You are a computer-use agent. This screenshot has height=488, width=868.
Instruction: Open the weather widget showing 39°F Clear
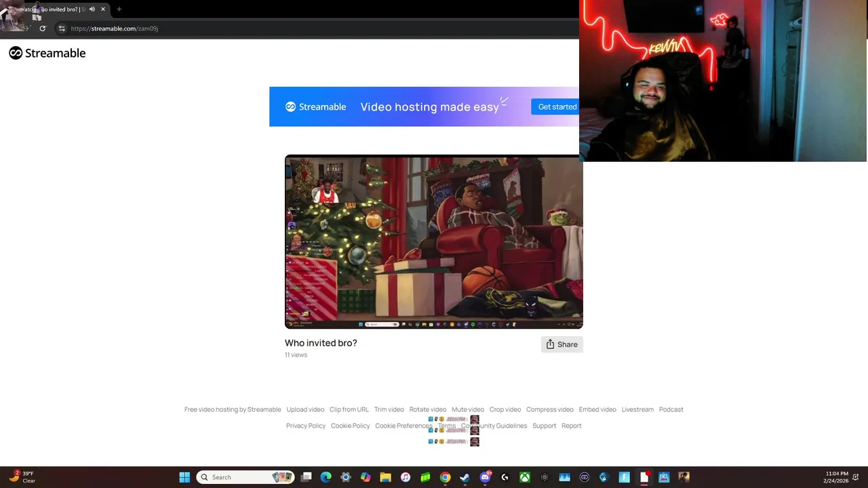coord(22,477)
